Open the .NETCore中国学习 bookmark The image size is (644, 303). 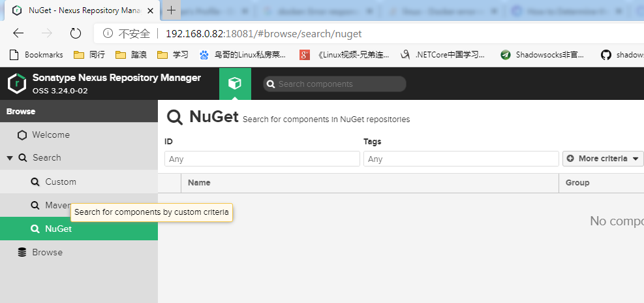(443, 55)
